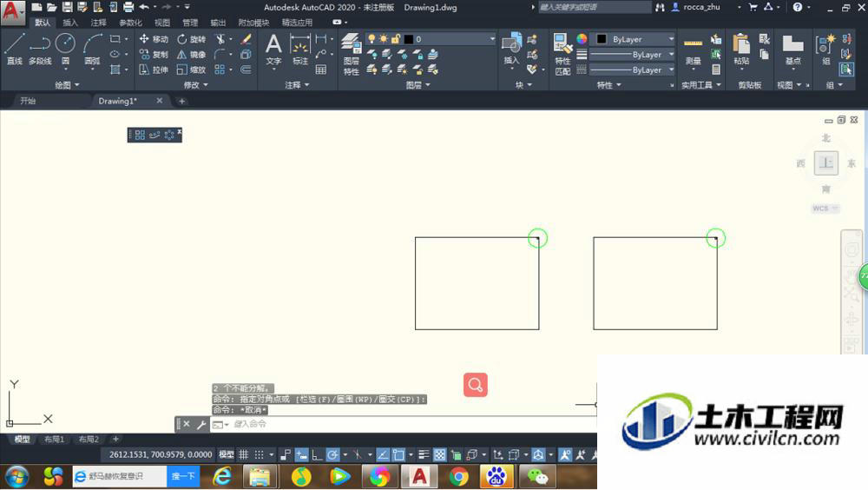Open the View (视图) ribbon tab

click(162, 23)
